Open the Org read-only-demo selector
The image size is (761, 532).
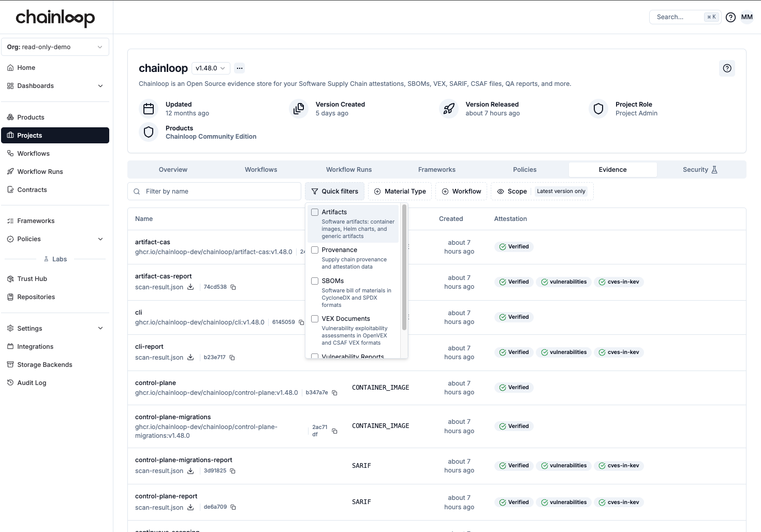[x=55, y=47]
